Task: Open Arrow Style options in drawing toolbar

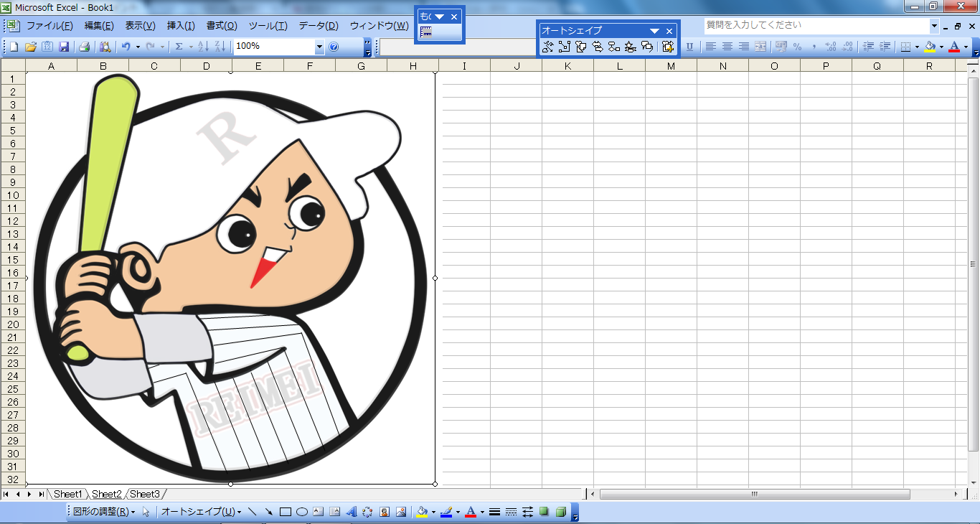Action: click(x=527, y=512)
